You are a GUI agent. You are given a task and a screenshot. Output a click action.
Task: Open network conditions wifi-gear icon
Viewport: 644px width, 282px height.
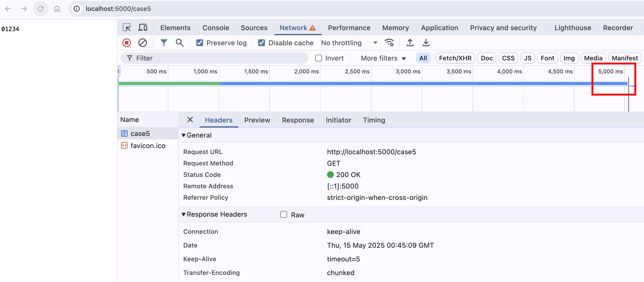(x=389, y=43)
